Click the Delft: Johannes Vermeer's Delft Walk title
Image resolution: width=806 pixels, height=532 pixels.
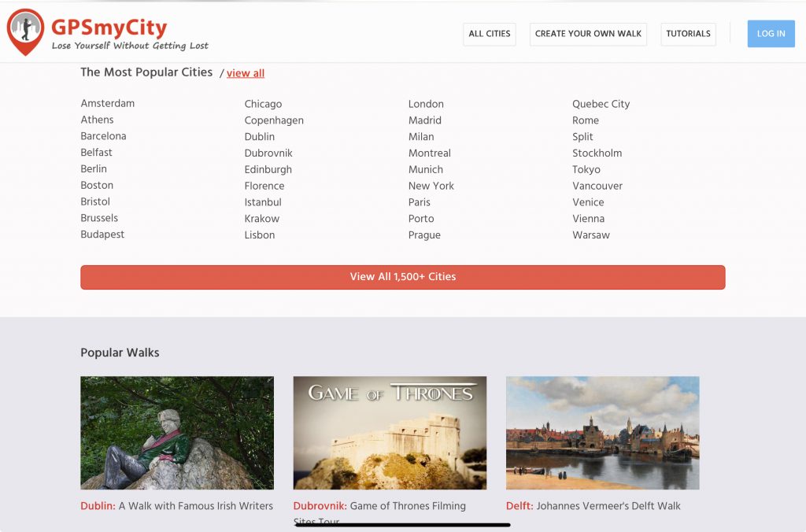pos(593,506)
